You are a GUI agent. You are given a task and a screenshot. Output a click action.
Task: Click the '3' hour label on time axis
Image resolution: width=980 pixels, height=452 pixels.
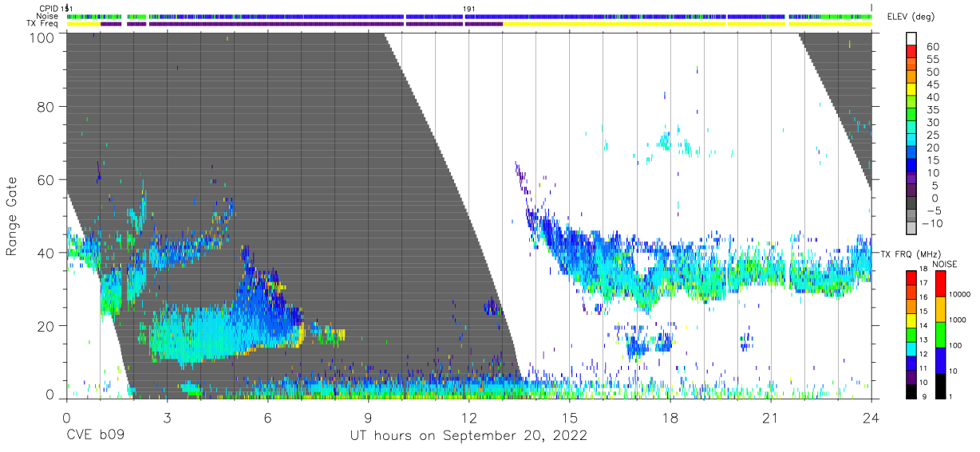coord(167,418)
